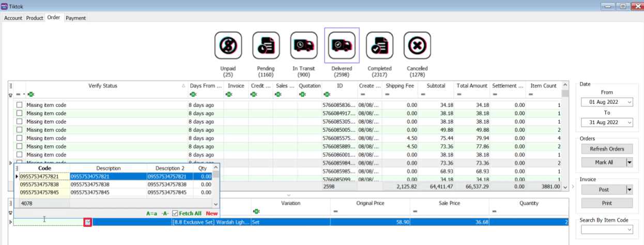Sort by Verify Status column header
Image resolution: width=644 pixels, height=245 pixels.
103,86
